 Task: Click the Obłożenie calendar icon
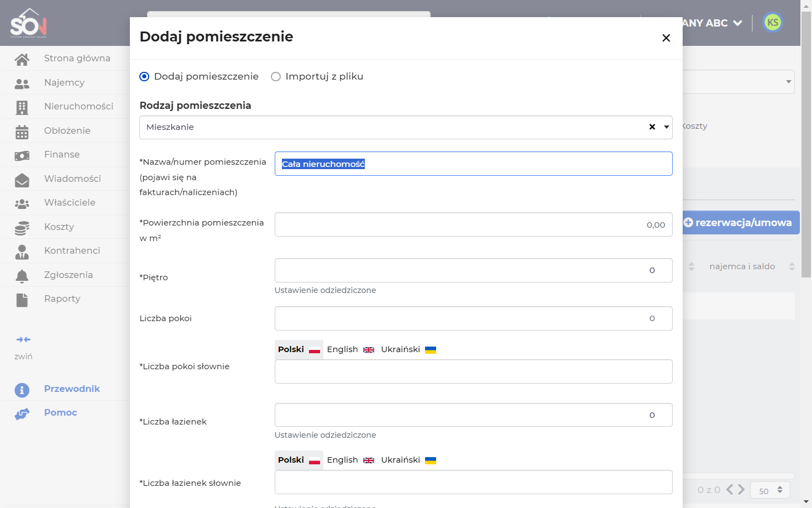pyautogui.click(x=22, y=132)
